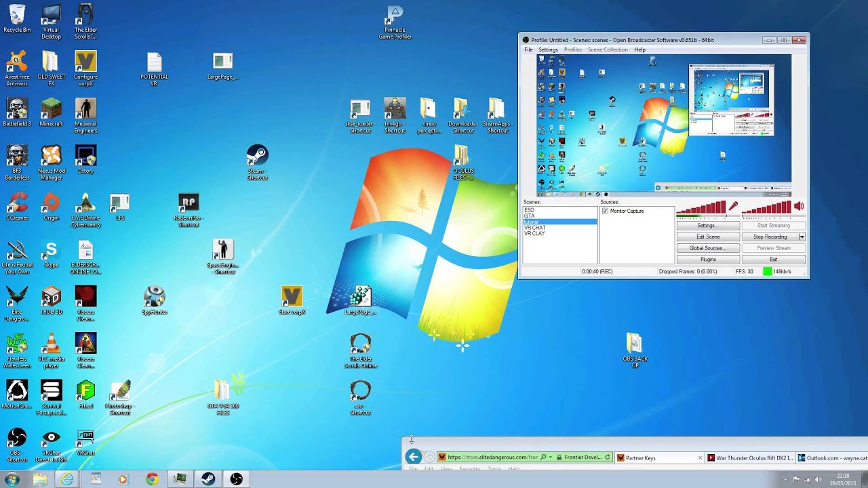Screen dimensions: 868x488
Task: Open the Profiles menu in OBS
Action: [x=573, y=50]
